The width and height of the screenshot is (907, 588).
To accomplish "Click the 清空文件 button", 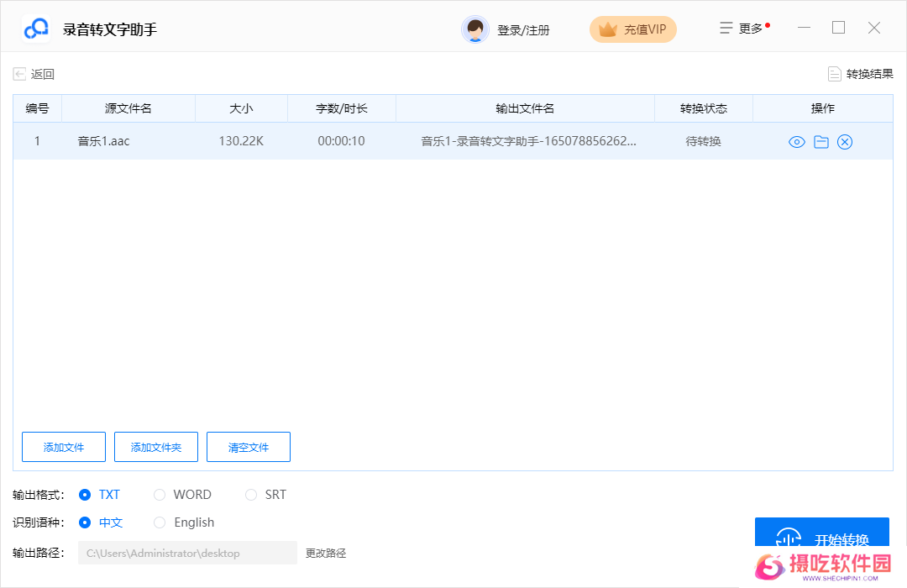I will pyautogui.click(x=248, y=447).
